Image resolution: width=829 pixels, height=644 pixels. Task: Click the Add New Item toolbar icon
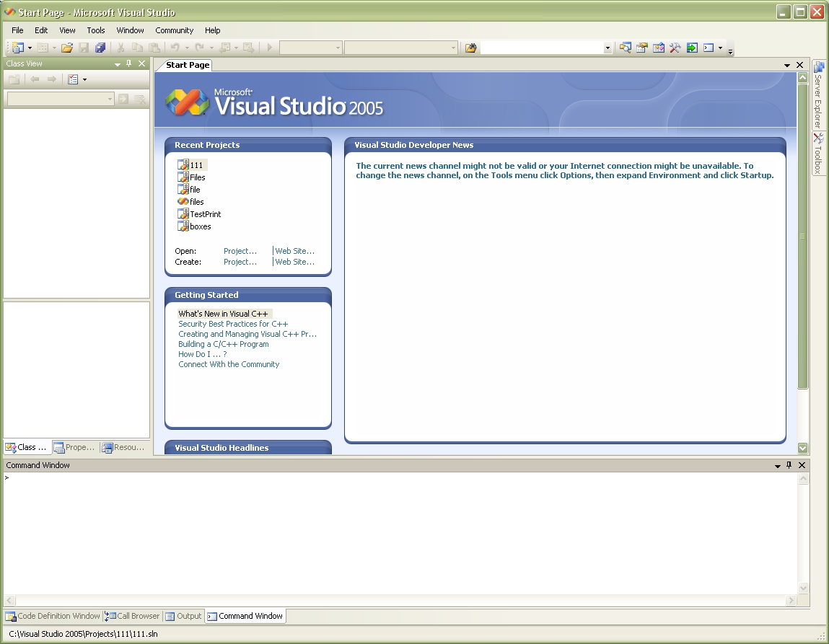[43, 48]
